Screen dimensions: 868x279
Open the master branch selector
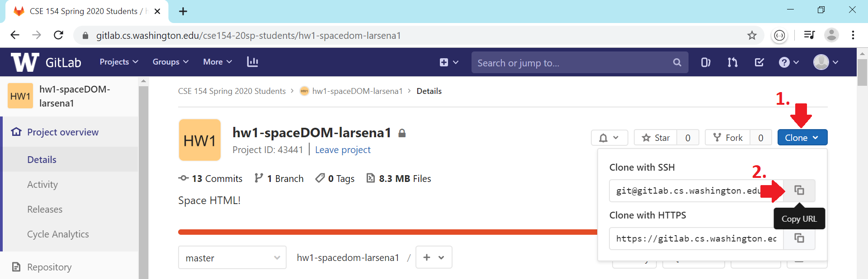pos(232,258)
